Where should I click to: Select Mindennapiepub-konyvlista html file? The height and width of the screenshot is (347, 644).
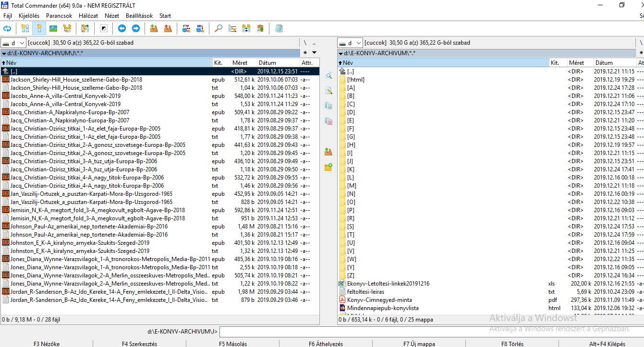pos(491,308)
